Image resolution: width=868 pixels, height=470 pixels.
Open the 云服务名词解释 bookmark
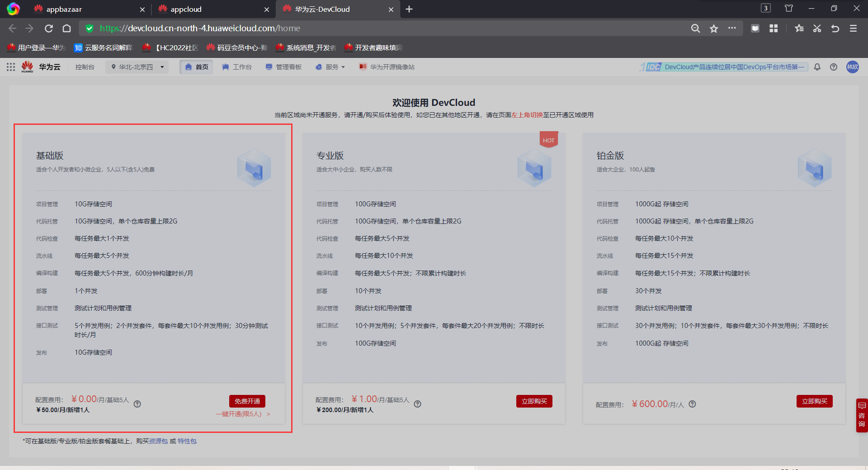(x=104, y=47)
